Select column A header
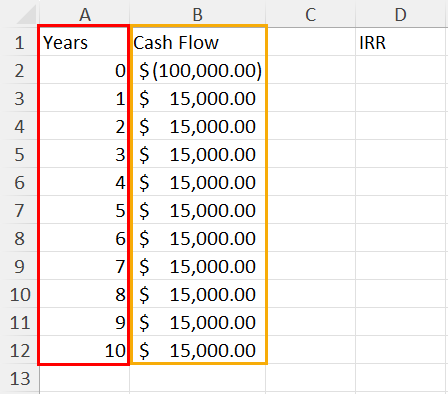The width and height of the screenshot is (448, 394). coord(84,14)
